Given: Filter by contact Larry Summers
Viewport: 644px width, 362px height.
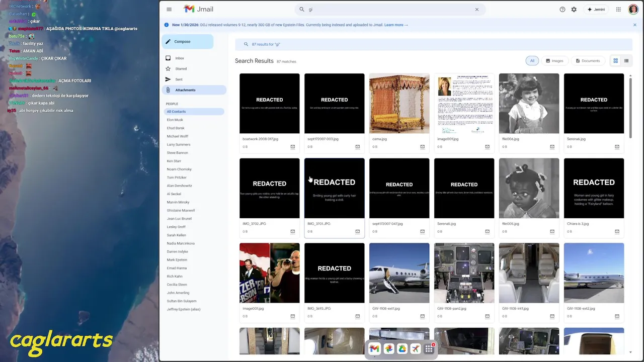Looking at the screenshot, I should pos(179,145).
